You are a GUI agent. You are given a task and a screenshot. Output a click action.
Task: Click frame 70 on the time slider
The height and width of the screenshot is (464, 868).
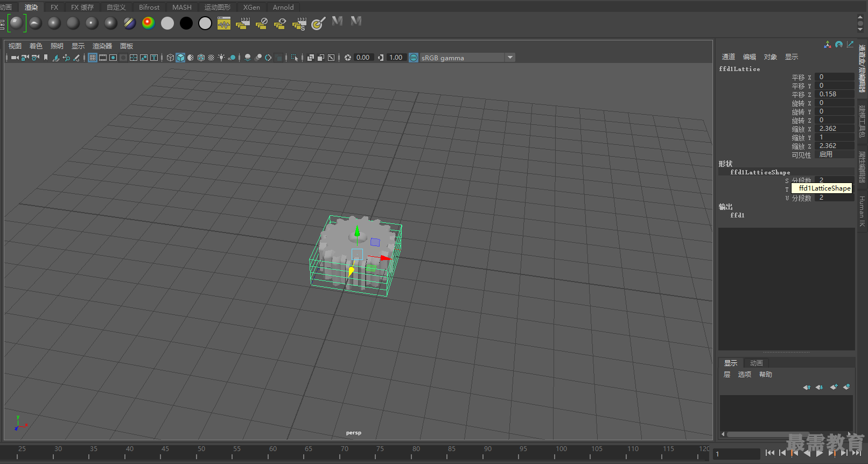coord(345,449)
